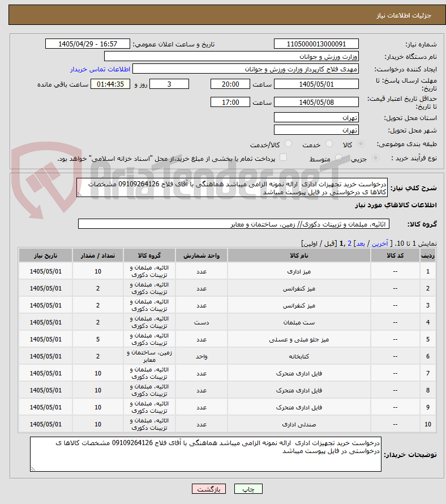The width and height of the screenshot is (446, 504).
Task: Click the remaining days field showing 3
Action: [169, 84]
